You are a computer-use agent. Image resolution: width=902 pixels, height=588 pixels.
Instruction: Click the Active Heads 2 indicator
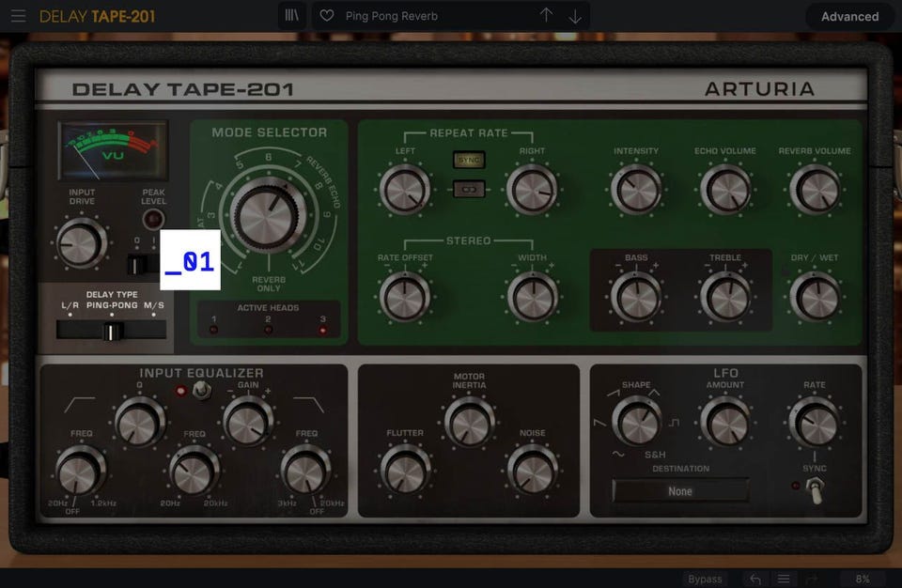tap(268, 331)
